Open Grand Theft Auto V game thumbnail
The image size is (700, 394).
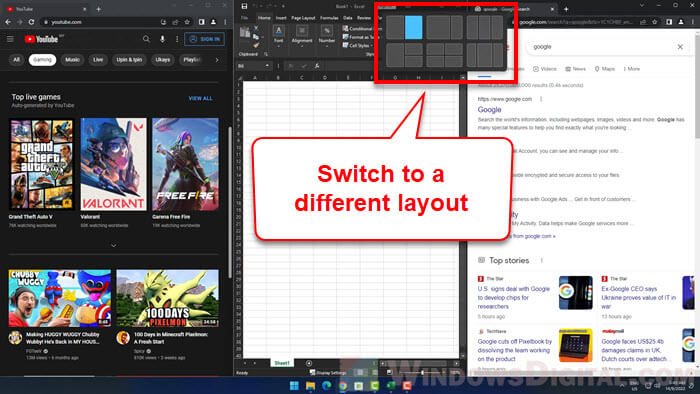coord(42,165)
